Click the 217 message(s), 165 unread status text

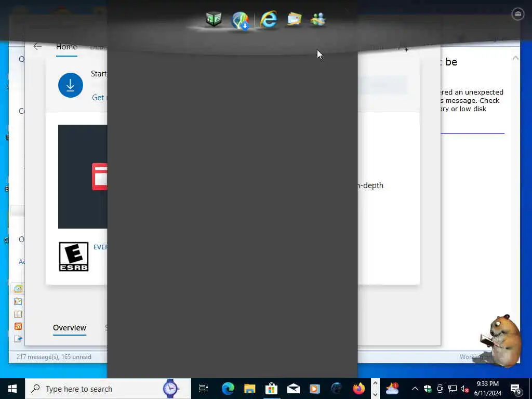(54, 357)
